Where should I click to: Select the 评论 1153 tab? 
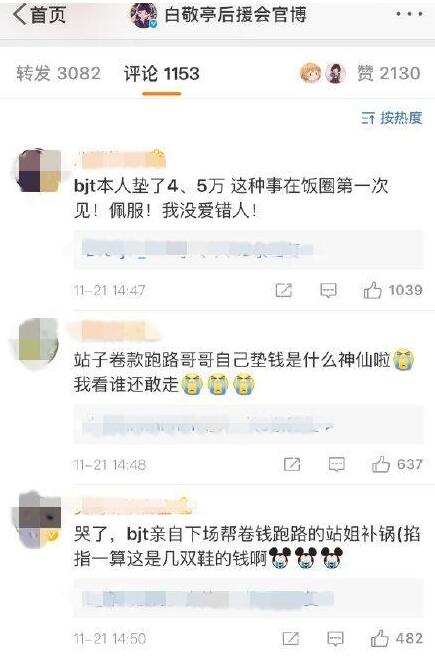[x=161, y=74]
